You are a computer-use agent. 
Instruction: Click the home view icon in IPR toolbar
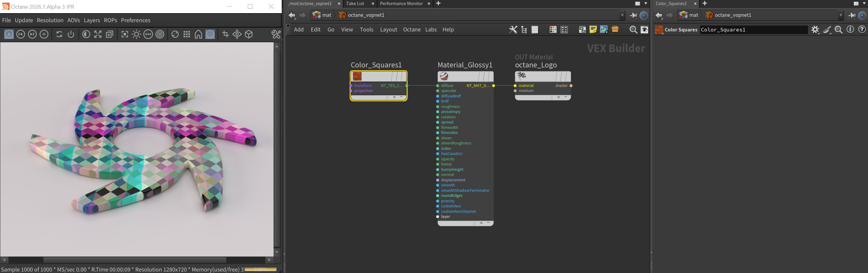[198, 34]
